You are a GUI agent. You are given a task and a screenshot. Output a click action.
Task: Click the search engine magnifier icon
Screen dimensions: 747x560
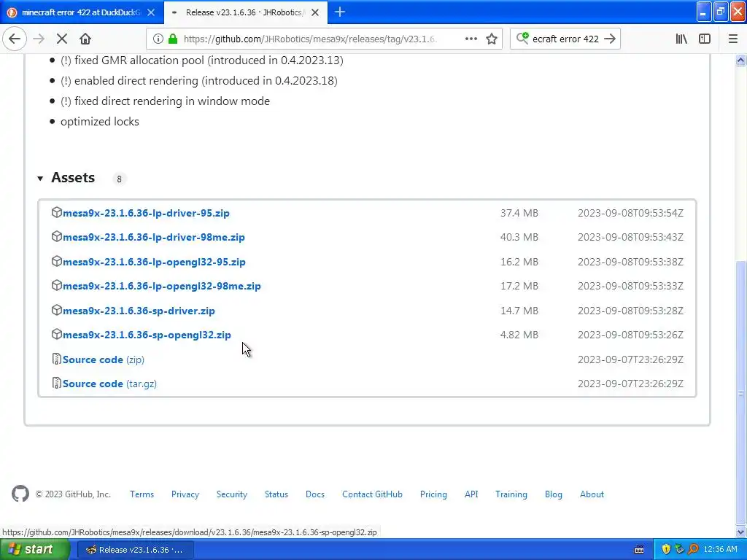coord(522,38)
